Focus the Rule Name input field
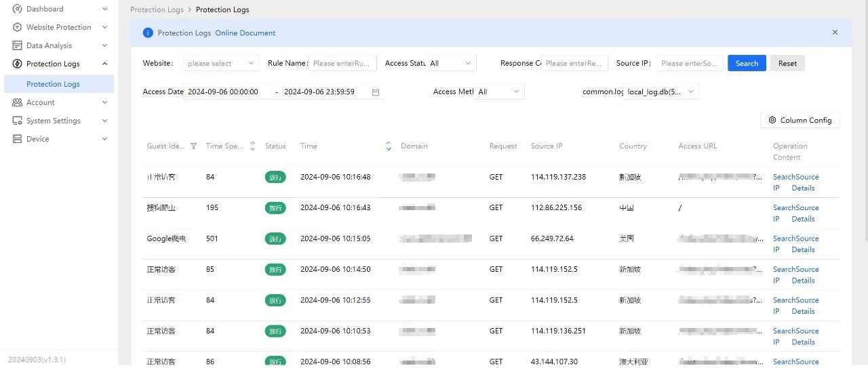 [342, 63]
